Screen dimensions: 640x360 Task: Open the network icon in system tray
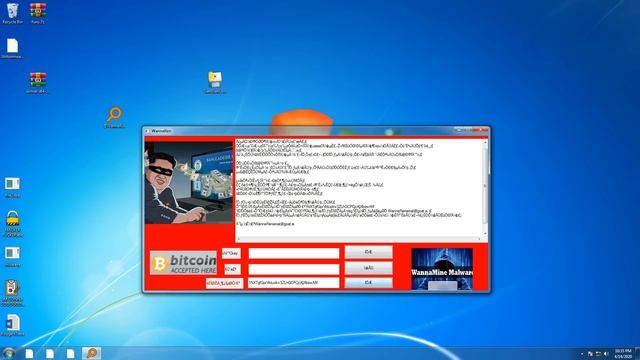598,353
